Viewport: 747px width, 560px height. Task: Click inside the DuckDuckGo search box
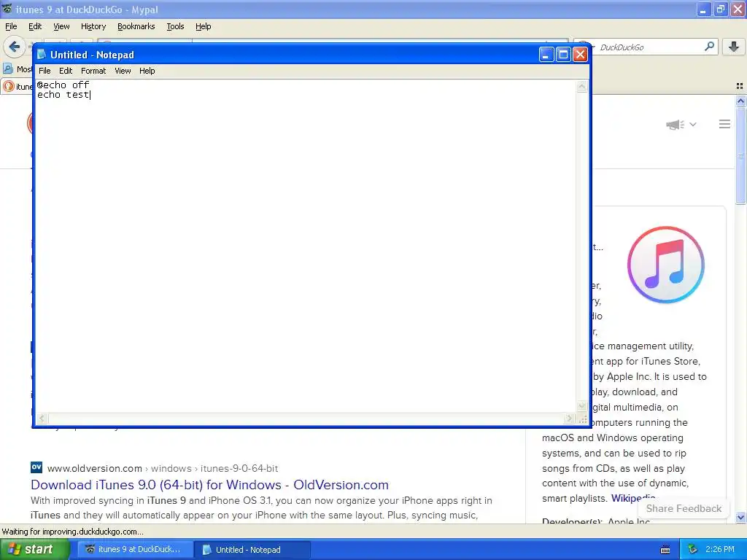point(648,47)
